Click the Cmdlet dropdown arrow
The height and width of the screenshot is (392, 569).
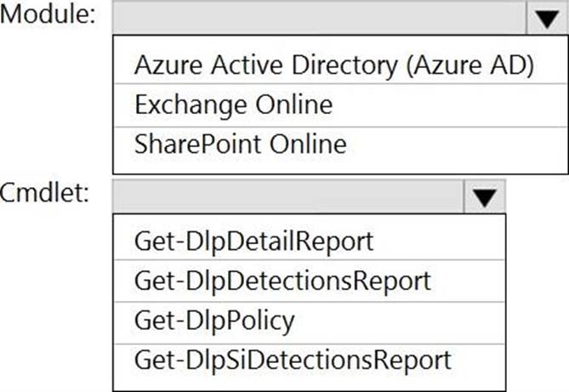coord(484,197)
